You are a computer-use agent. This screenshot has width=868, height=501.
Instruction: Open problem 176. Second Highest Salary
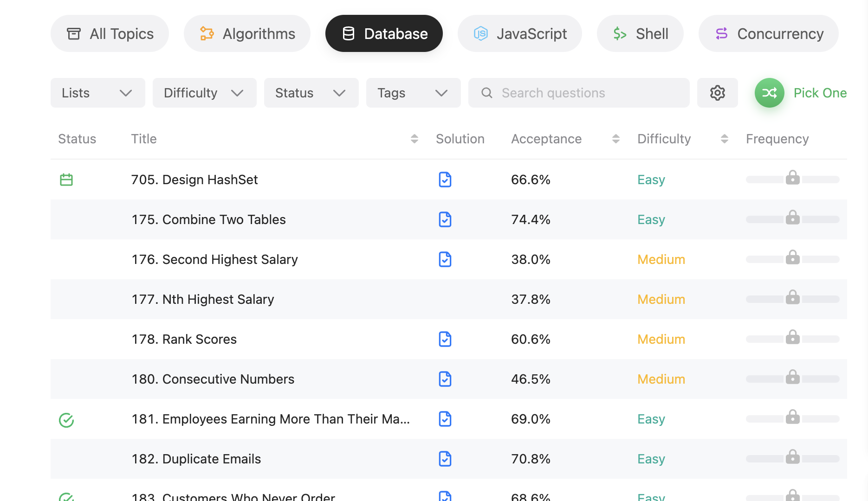pyautogui.click(x=214, y=259)
